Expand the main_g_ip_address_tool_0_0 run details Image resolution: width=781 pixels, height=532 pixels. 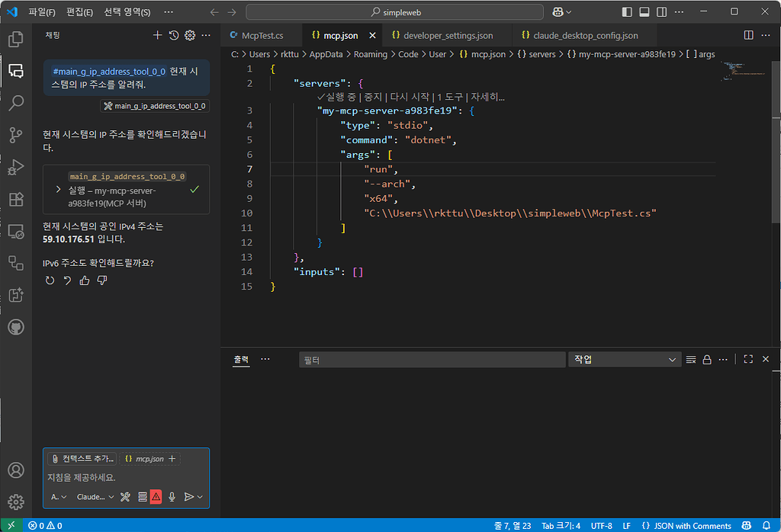(58, 190)
